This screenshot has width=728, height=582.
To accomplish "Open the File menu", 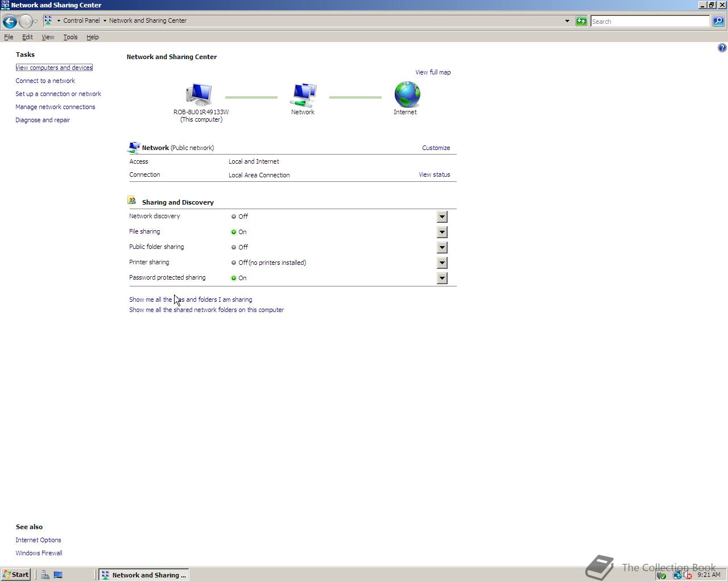I will point(9,37).
